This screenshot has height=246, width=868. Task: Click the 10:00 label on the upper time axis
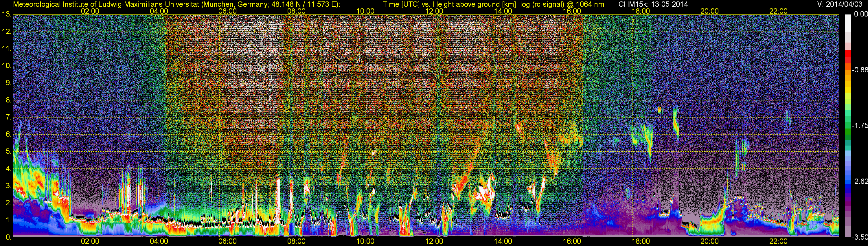365,11
